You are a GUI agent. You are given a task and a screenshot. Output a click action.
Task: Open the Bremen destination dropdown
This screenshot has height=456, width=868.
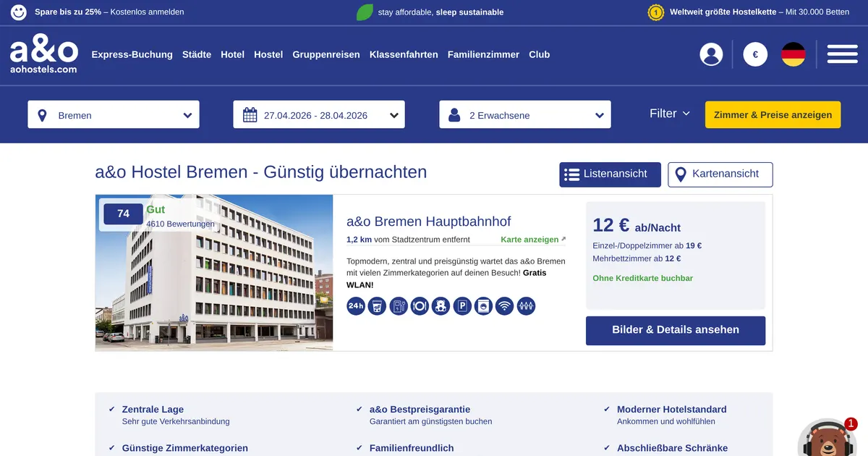(x=114, y=114)
